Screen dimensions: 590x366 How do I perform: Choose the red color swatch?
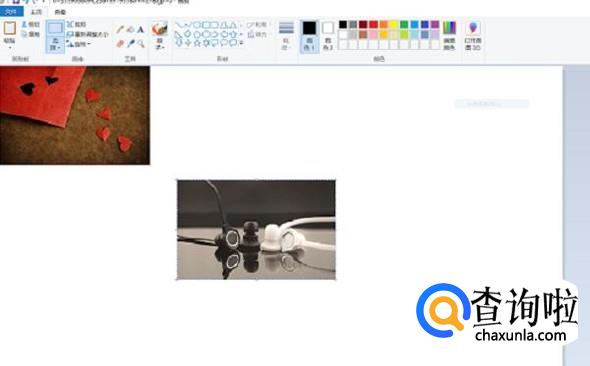click(x=373, y=24)
